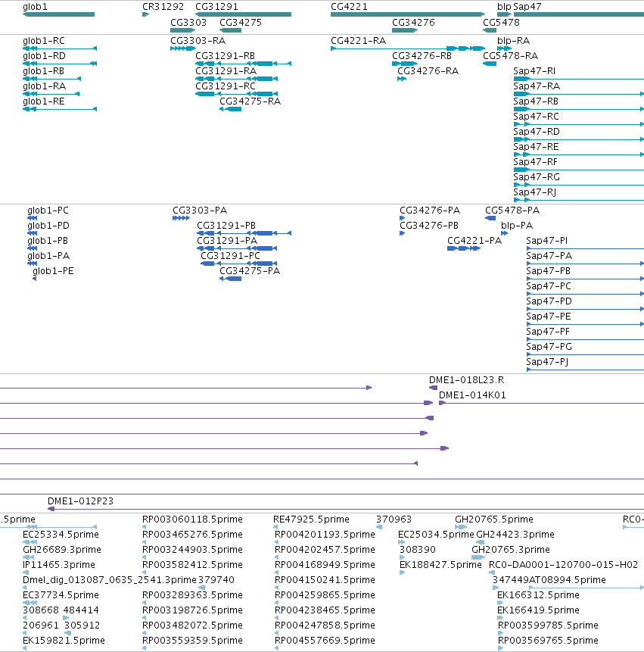Click EST GH26689.3prime

tap(62, 550)
